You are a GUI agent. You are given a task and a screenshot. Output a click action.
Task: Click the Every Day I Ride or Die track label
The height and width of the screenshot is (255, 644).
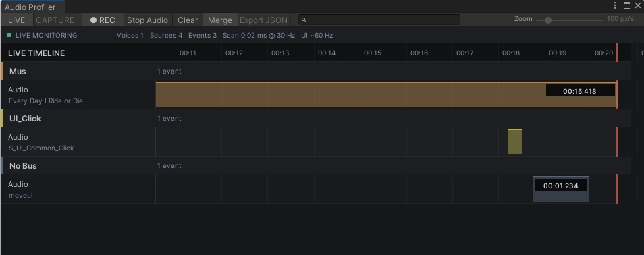[x=46, y=101]
